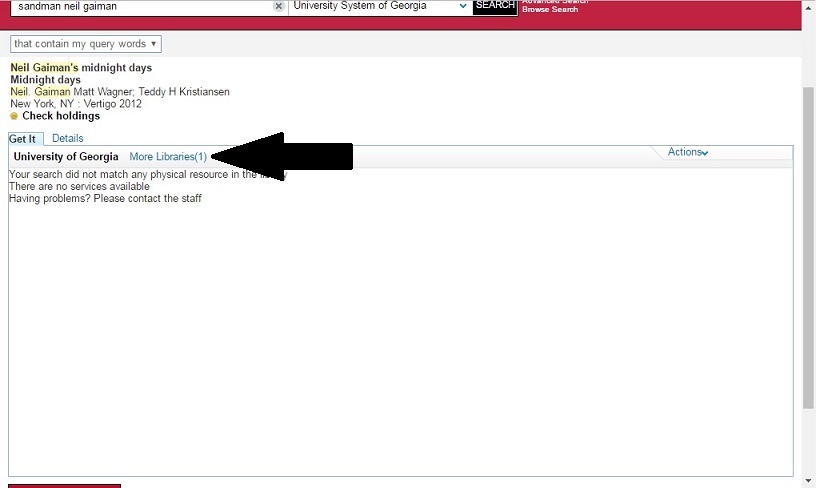Select the Get It tab
Screen dimensions: 816x488
click(23, 139)
